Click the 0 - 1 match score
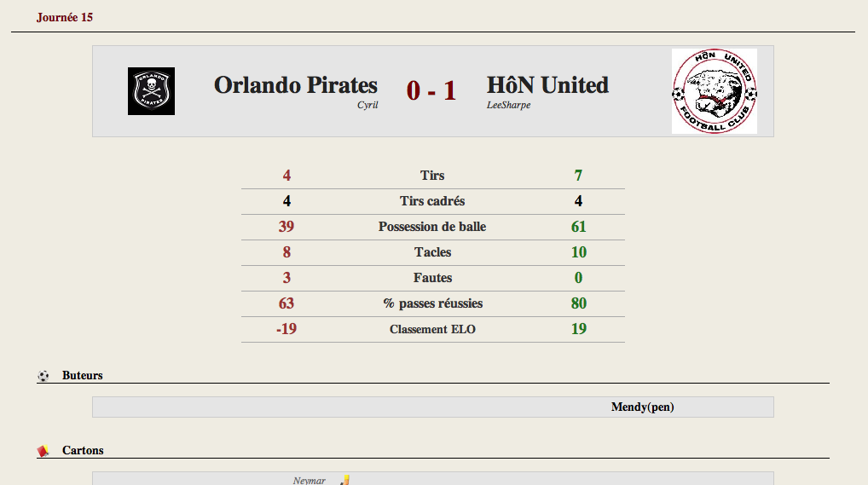 click(431, 90)
